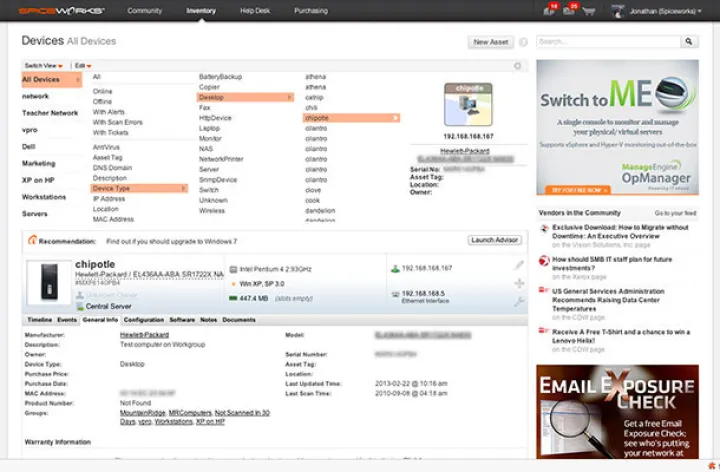720x472 pixels.
Task: Click the wrench tools icon for chipotle
Action: 518,300
